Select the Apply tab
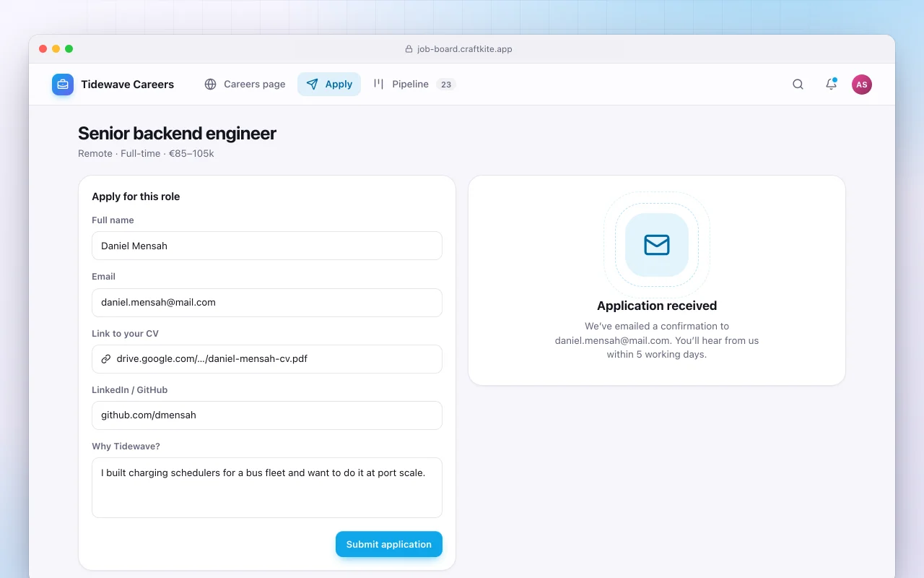This screenshot has width=924, height=578. click(x=329, y=85)
